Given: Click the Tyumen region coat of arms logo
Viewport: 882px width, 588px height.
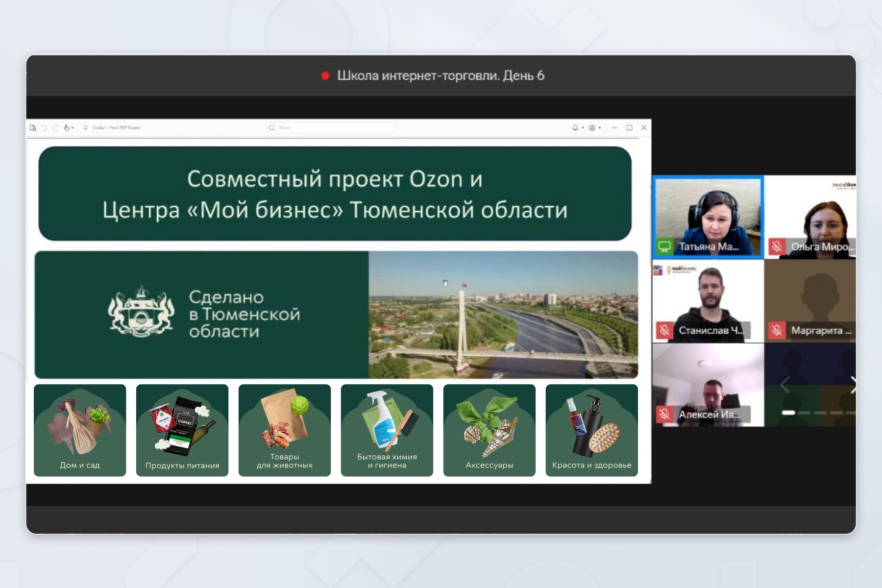Looking at the screenshot, I should coord(141,313).
